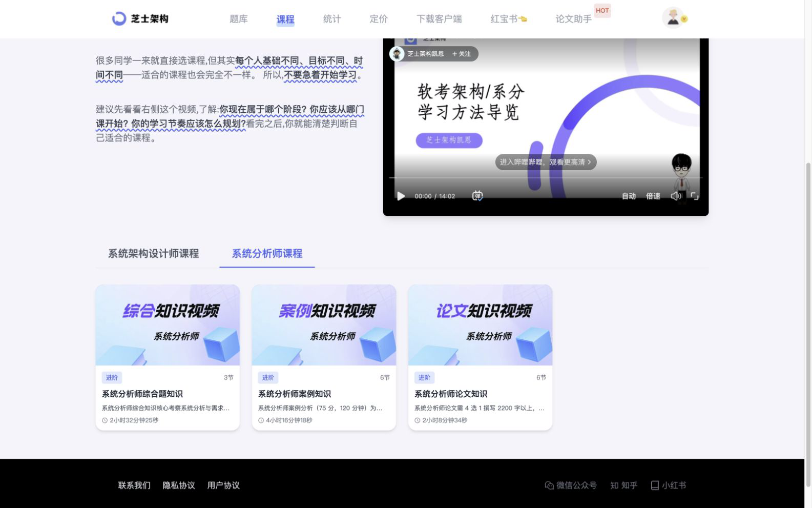Open 用户协议 footer link
Screen dimensions: 812x508
(x=223, y=485)
